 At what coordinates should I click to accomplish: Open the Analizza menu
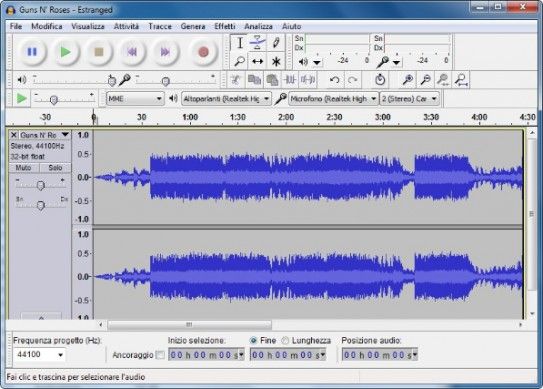[258, 26]
